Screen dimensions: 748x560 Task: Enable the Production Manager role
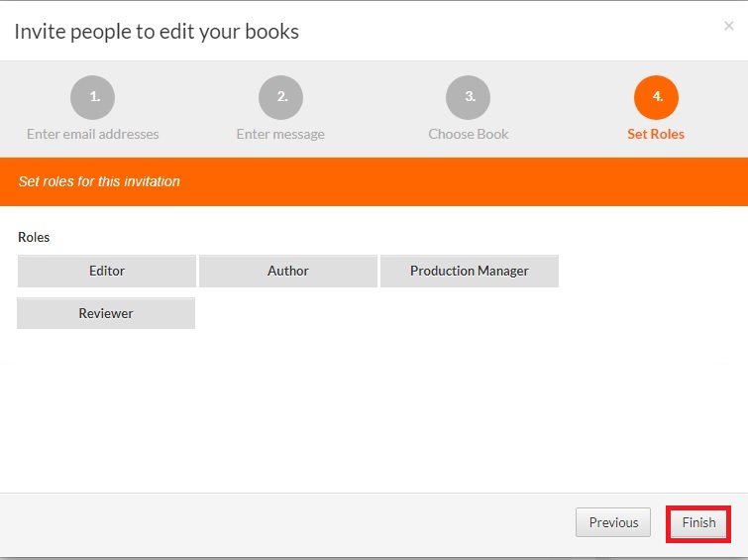tap(470, 271)
